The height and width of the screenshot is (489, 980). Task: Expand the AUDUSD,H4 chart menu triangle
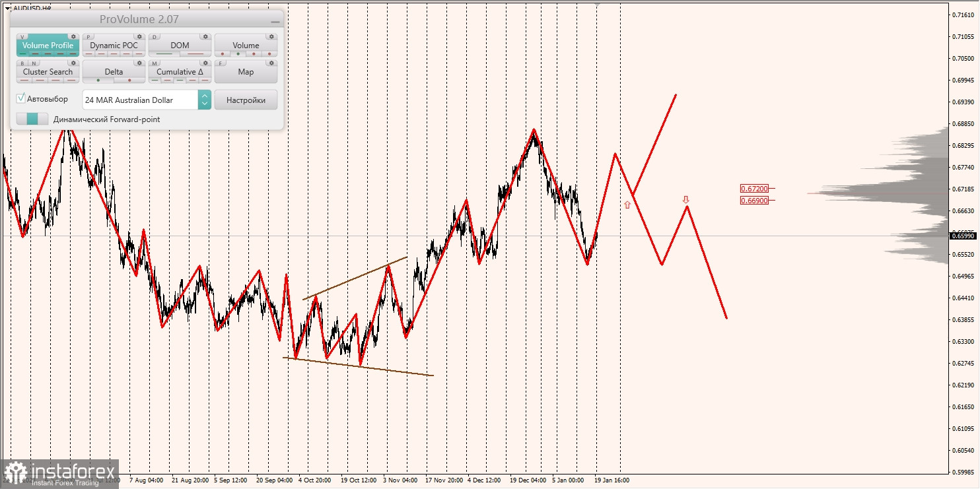click(7, 9)
